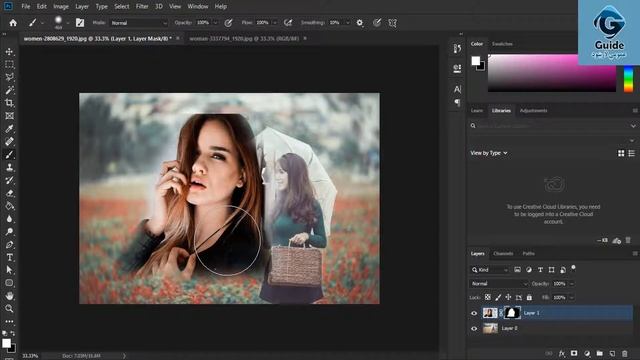Delete layer trash icon in Layers panel
This screenshot has height=360, width=640.
[624, 353]
